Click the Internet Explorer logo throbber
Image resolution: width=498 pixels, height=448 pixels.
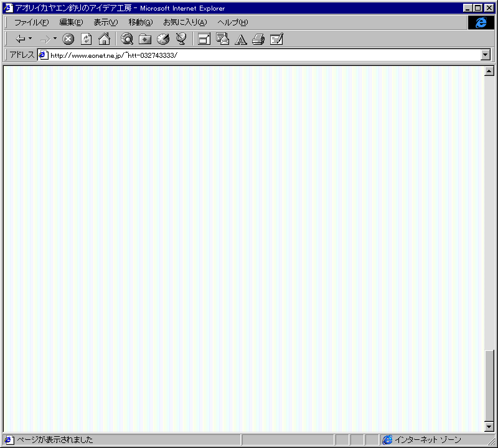pos(481,22)
